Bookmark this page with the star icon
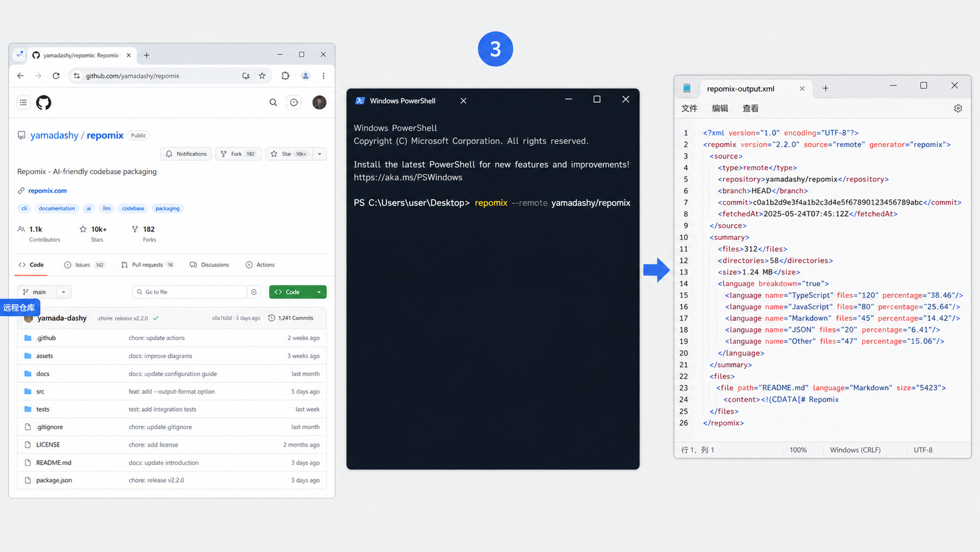 pos(262,76)
